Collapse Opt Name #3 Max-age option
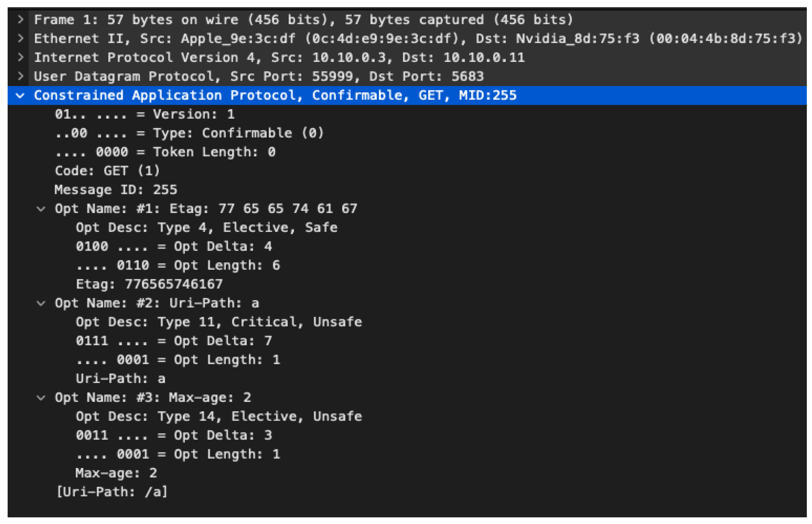812x524 pixels. 41,398
